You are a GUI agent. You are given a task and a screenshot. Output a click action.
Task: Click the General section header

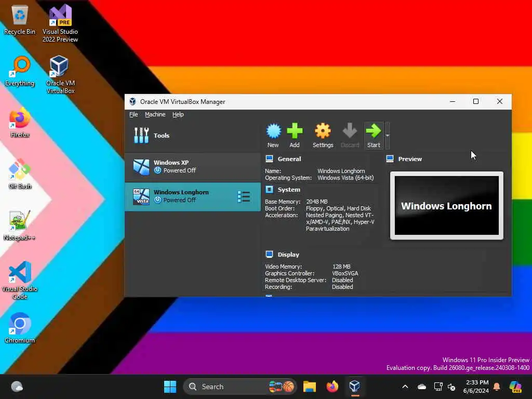click(289, 159)
